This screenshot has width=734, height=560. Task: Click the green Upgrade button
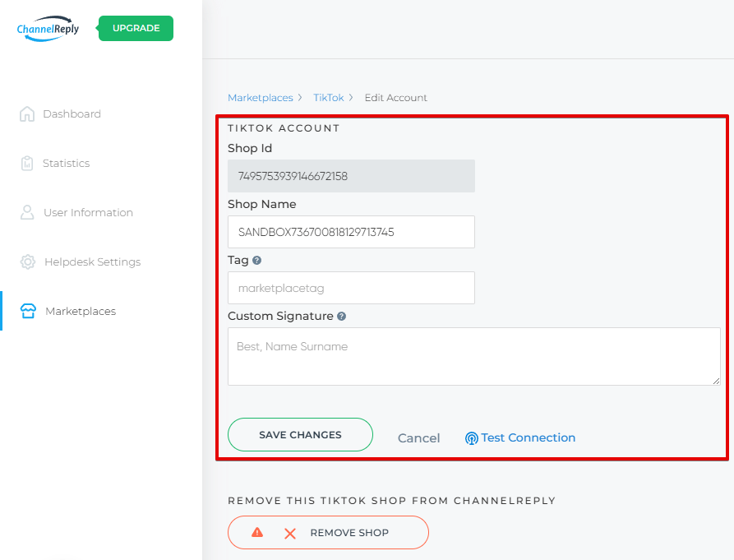(x=136, y=28)
